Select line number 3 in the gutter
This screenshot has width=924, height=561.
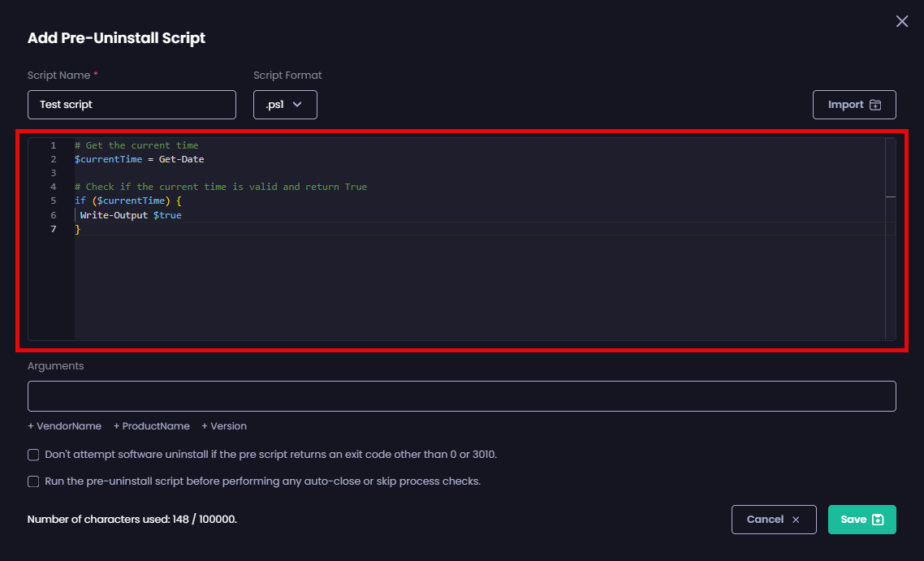(x=53, y=173)
